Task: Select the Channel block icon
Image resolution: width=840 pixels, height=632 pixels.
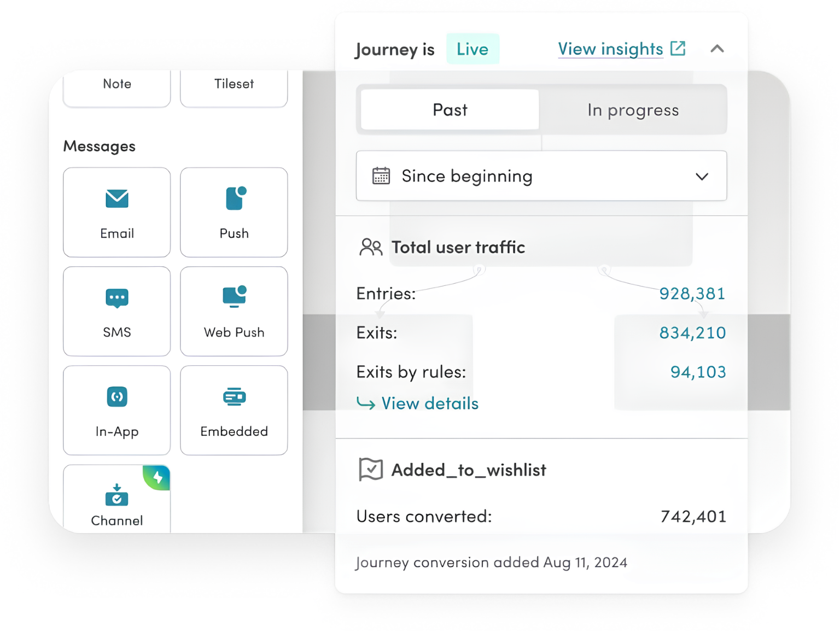Action: pos(117,495)
